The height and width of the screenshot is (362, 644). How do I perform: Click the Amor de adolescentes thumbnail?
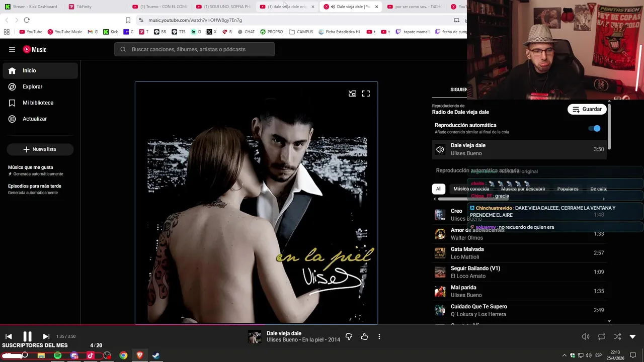point(440,234)
